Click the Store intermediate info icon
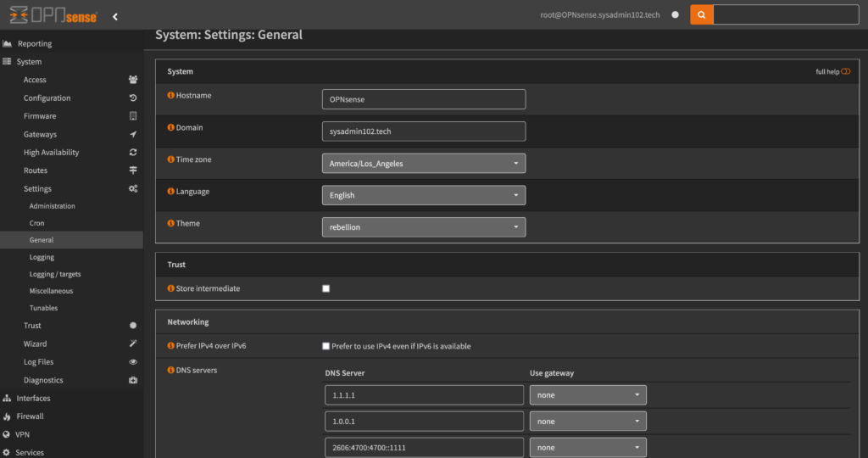This screenshot has width=868, height=458. [x=170, y=288]
